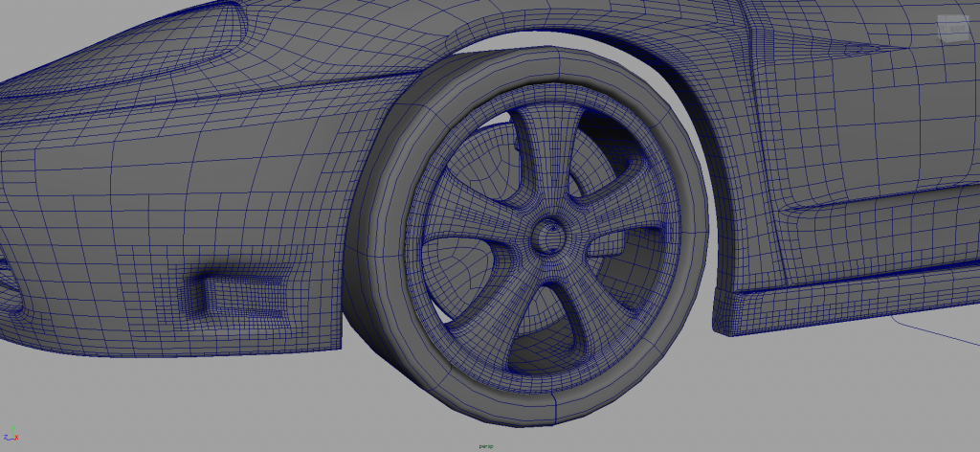Click the RIGHT face of the ViewCube

[956, 30]
